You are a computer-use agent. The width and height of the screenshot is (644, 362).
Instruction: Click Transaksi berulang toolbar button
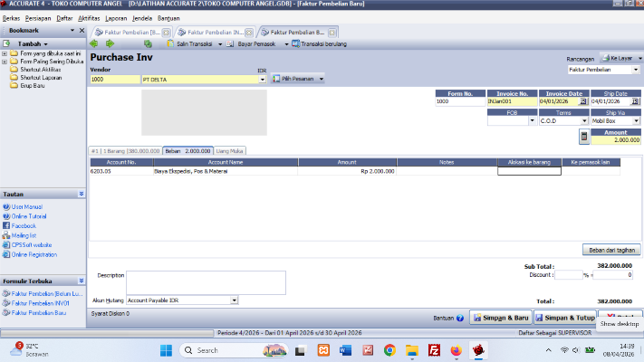click(320, 44)
